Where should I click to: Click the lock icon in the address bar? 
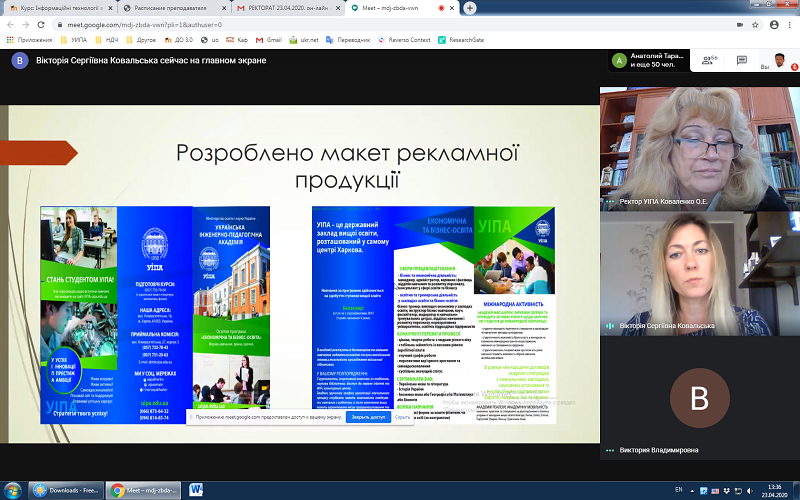point(60,24)
